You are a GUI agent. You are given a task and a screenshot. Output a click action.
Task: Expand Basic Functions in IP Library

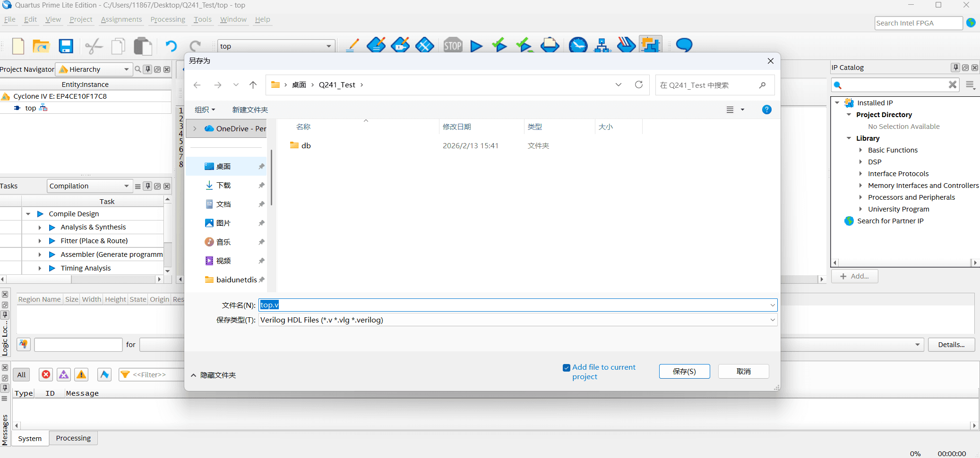(860, 150)
